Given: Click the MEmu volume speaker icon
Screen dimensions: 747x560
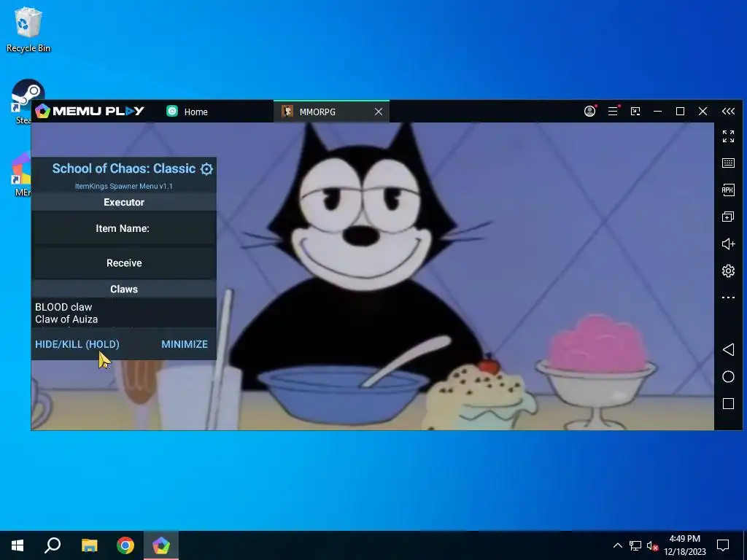Looking at the screenshot, I should tap(728, 244).
